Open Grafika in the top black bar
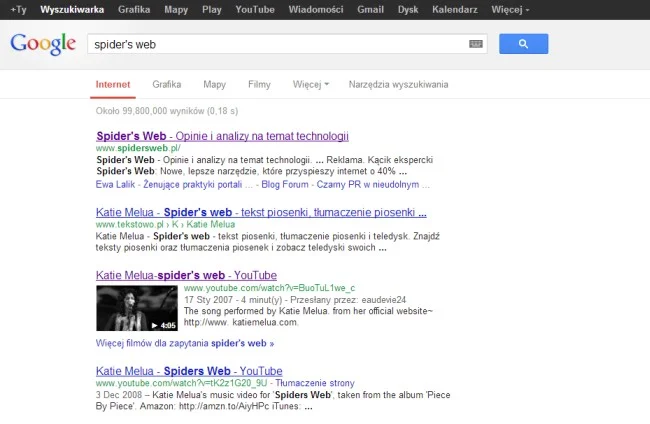 point(134,10)
